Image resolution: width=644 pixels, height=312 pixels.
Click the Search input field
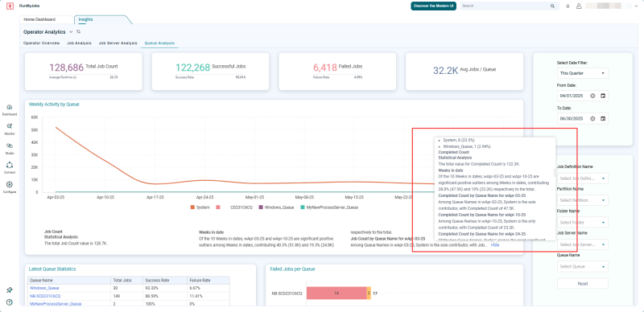click(505, 6)
